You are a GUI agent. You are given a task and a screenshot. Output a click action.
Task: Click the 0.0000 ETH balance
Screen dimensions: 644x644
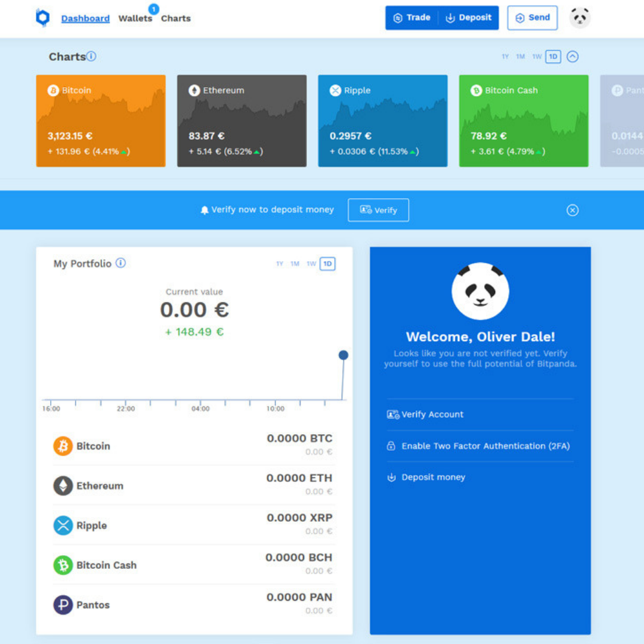click(299, 478)
